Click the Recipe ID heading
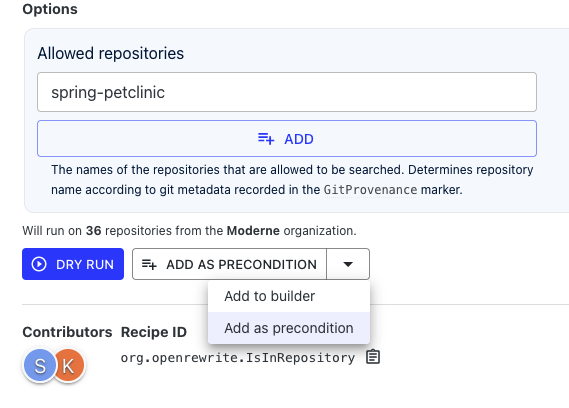 [x=153, y=332]
